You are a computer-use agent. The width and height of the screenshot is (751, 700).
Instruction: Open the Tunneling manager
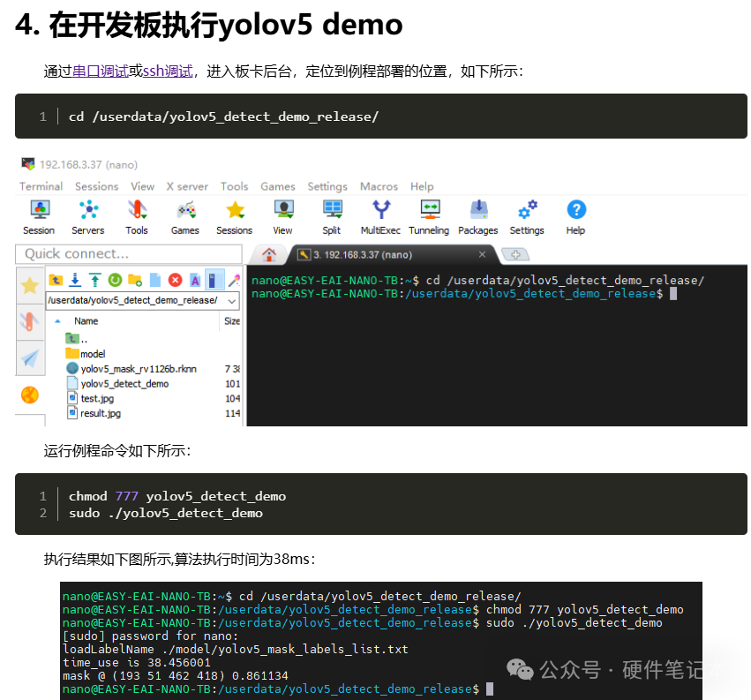(x=429, y=216)
